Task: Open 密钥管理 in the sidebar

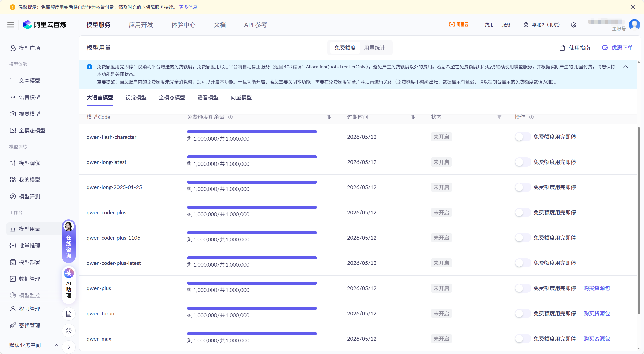Action: 25,325
